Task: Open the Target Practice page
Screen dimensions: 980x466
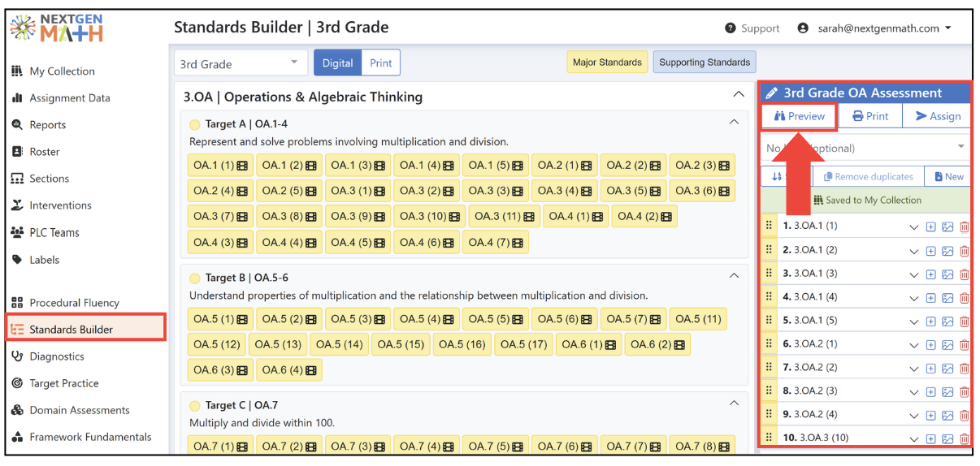Action: [x=54, y=383]
